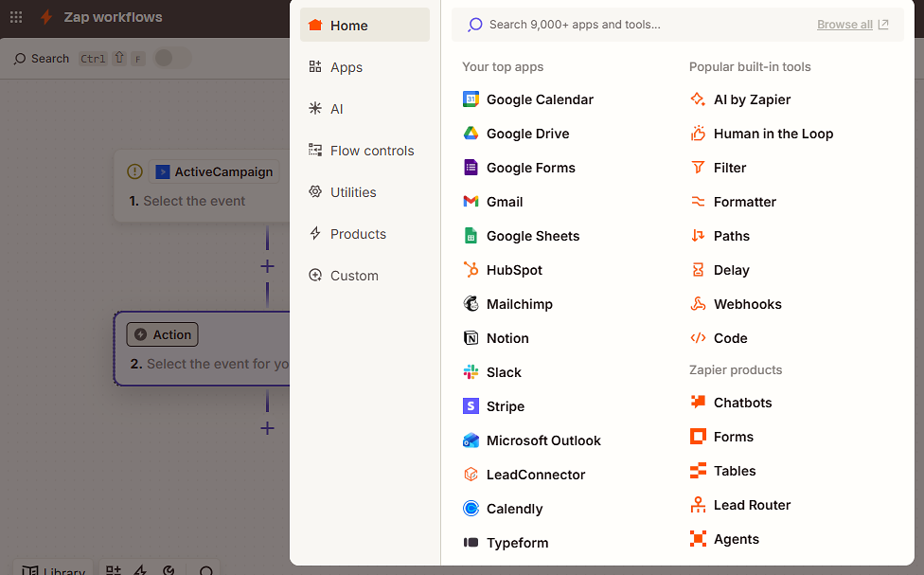Open the ActiveCampaign trigger step
This screenshot has width=924, height=575.
[214, 171]
